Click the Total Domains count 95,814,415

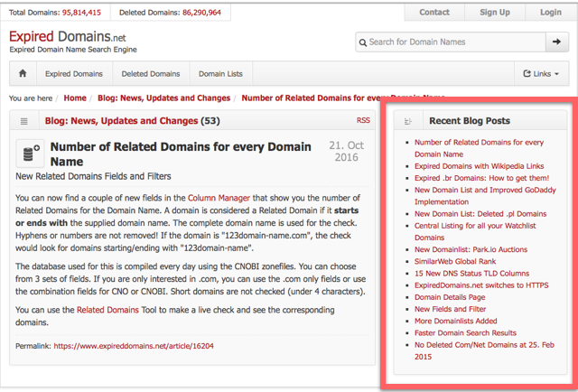tap(81, 13)
